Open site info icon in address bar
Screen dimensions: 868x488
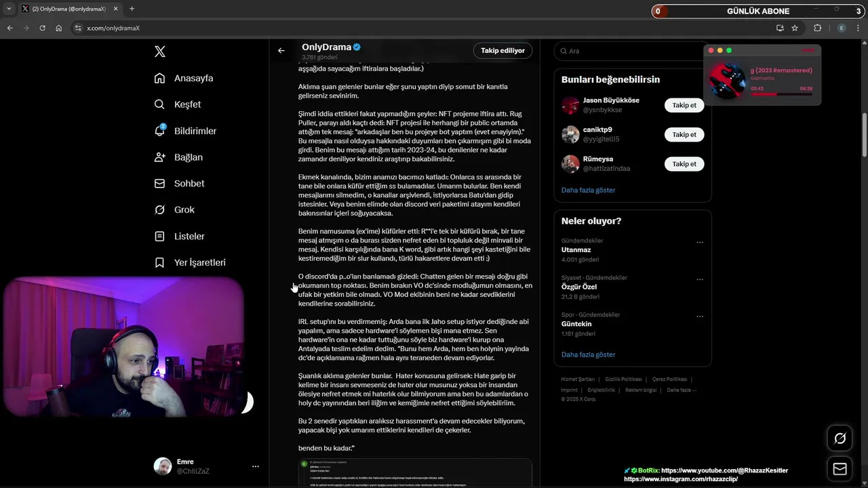78,28
